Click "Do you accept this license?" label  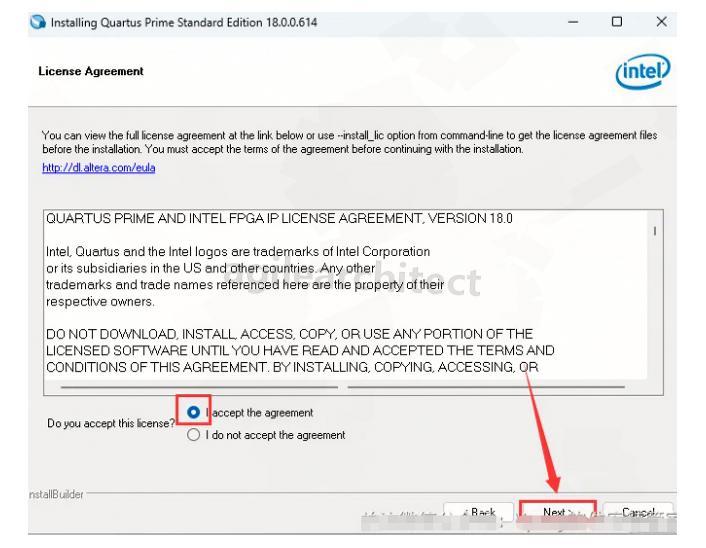[111, 423]
